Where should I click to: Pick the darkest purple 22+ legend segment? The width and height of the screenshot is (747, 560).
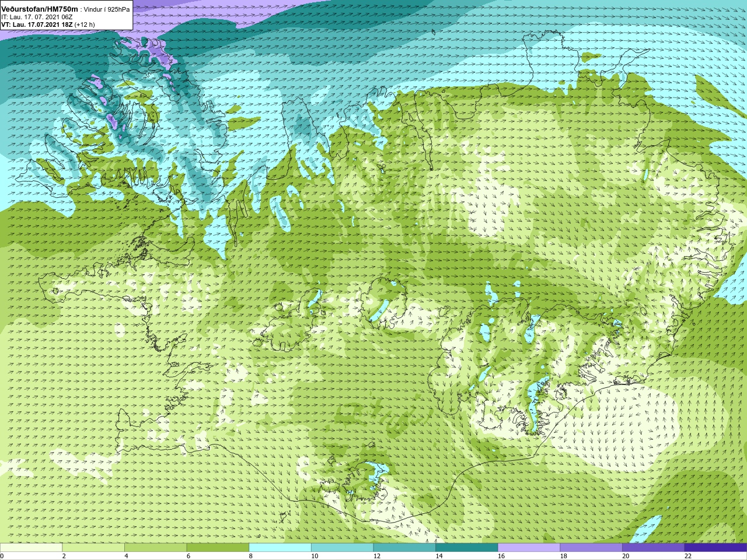tap(715, 547)
